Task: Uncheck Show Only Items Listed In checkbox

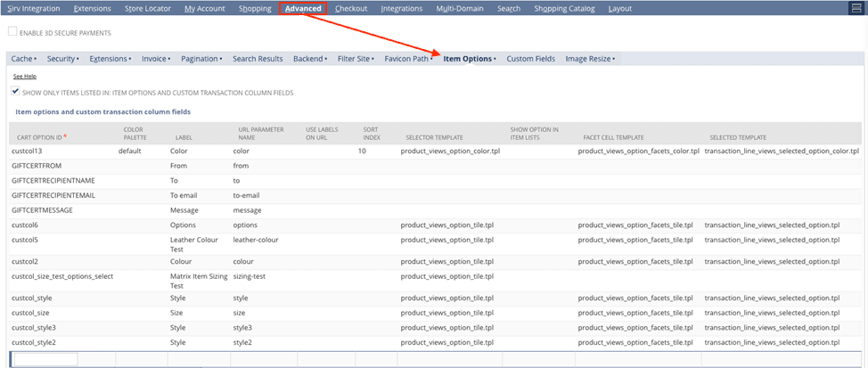Action: tap(15, 92)
